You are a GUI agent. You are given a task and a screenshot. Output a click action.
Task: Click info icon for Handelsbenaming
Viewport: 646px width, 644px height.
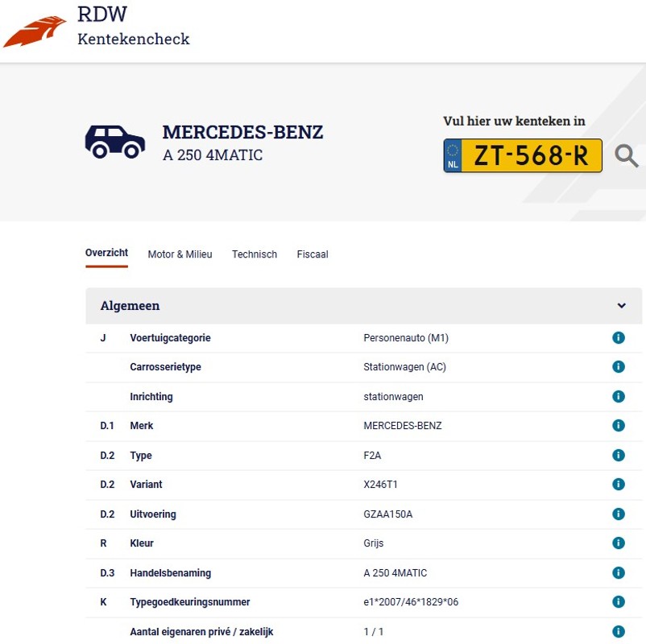pos(619,573)
